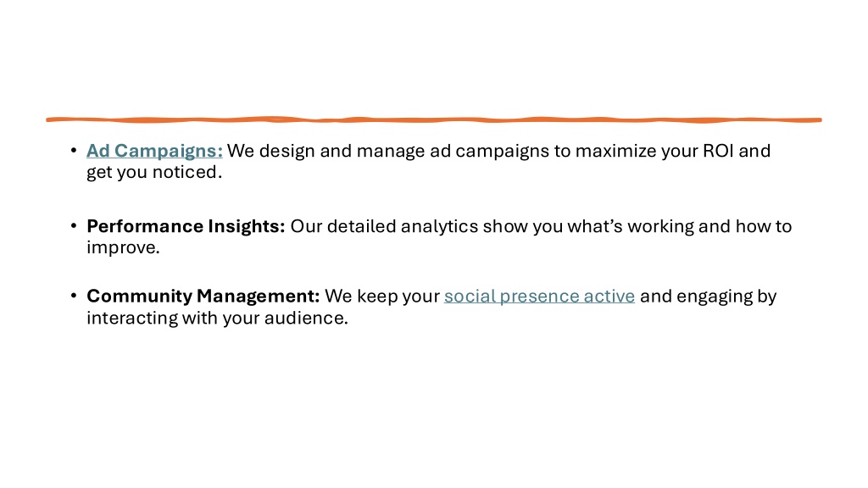The height and width of the screenshot is (488, 868).
Task: Click 'Our detailed' after Performance Insights
Action: (x=342, y=225)
